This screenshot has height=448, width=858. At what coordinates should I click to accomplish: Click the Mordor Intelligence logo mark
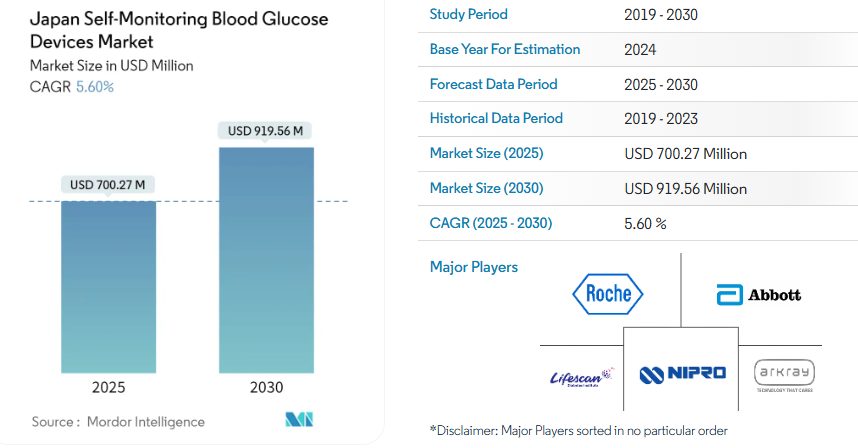click(300, 421)
